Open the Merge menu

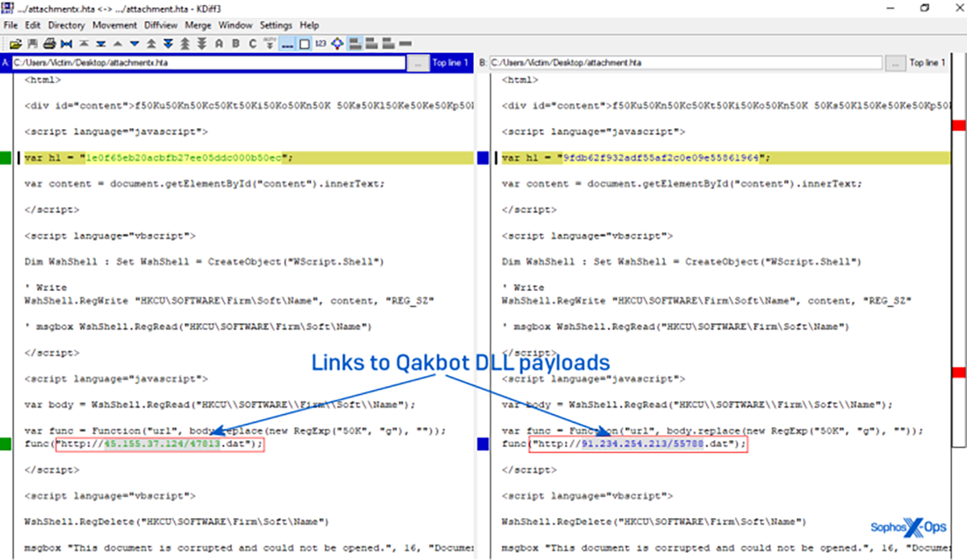(198, 26)
